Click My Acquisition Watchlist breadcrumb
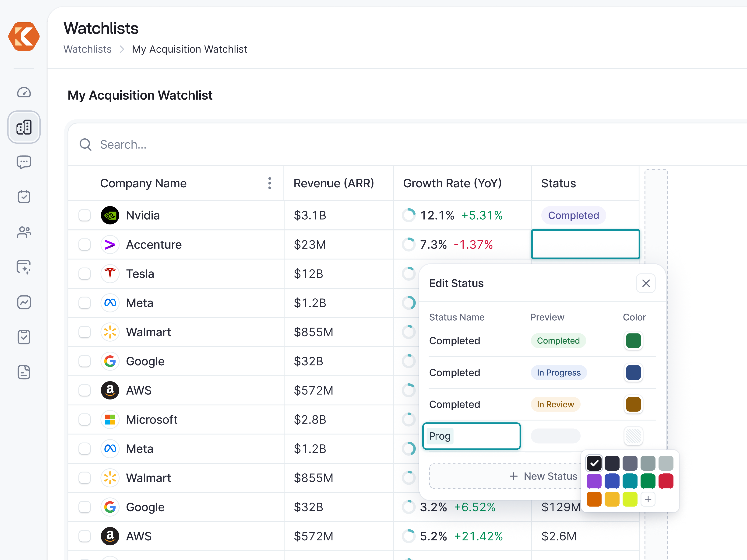 (190, 49)
